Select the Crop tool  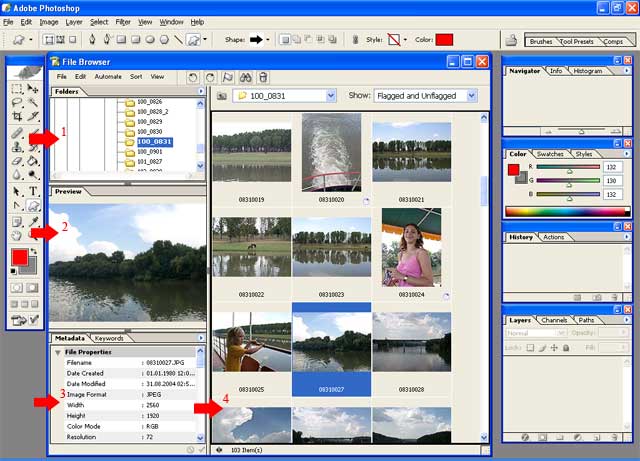coord(17,116)
